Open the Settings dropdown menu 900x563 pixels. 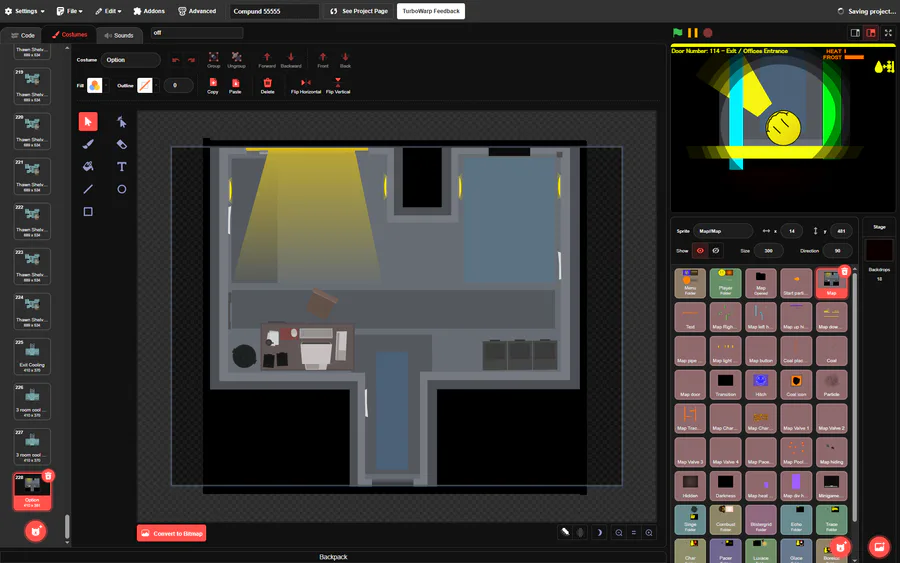(x=25, y=11)
